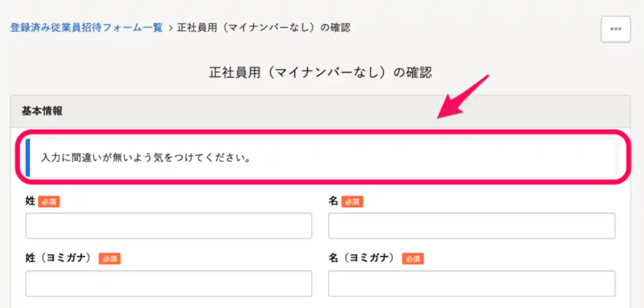Screen dimensions: 644x308
Task: Focus the 姓（ヨミガナ） input field
Action: [168, 283]
